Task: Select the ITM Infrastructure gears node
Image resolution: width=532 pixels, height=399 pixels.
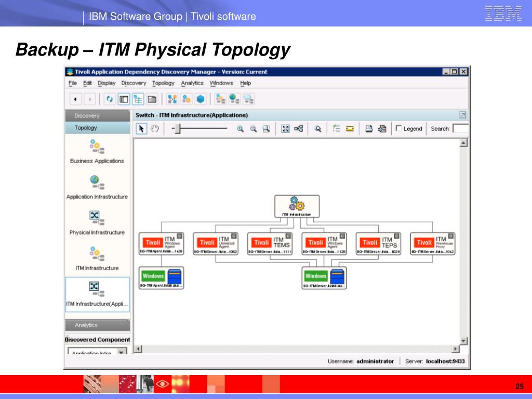Action: (x=297, y=206)
